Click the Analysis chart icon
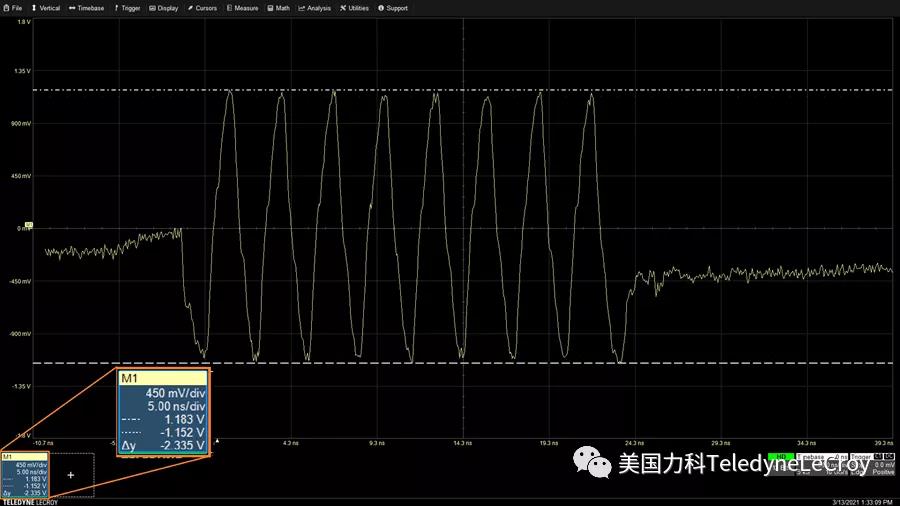 click(x=301, y=8)
